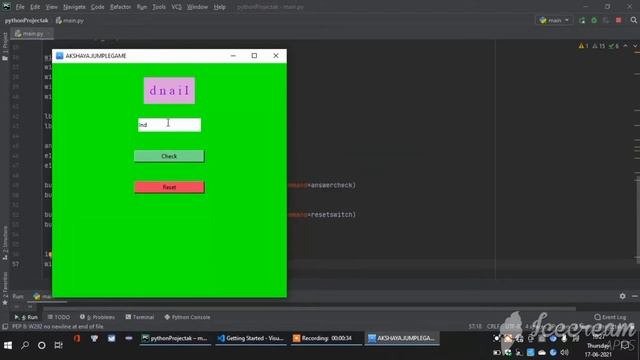
Task: Click the Run with Coverage icon
Action: click(606, 20)
